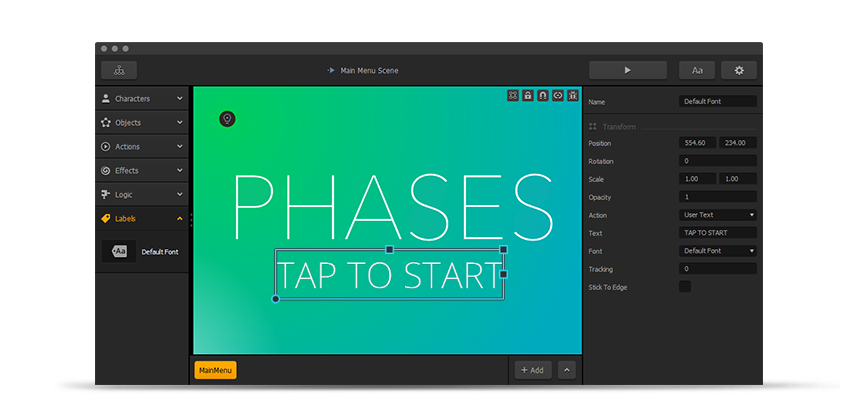The image size is (863, 413).
Task: Click the Opacity value field
Action: [718, 197]
